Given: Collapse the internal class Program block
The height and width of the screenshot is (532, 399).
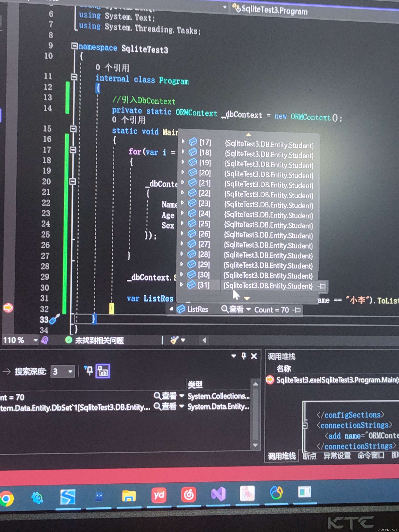Looking at the screenshot, I should pos(74,77).
